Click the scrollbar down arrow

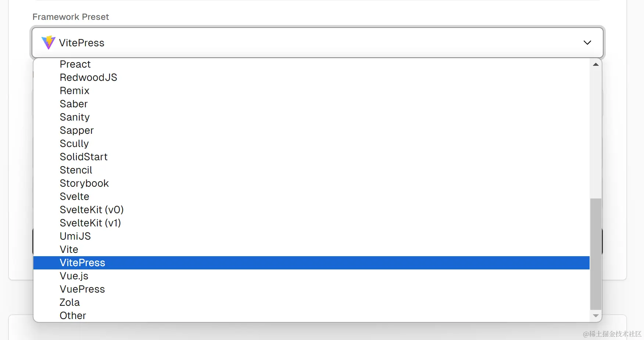pyautogui.click(x=596, y=316)
